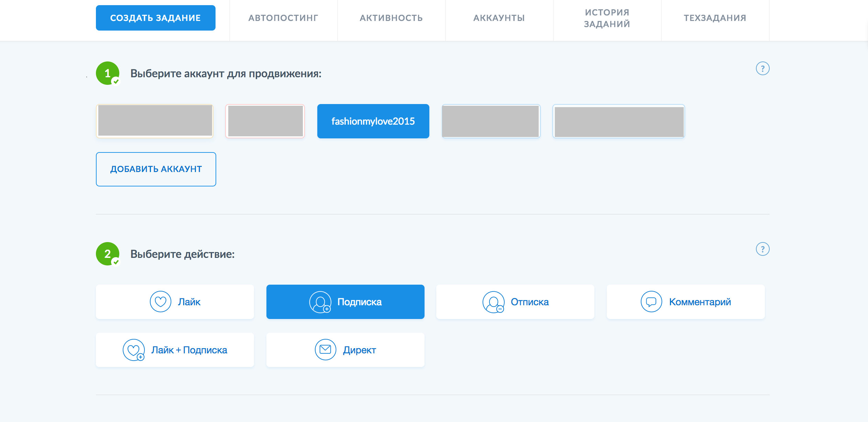Go to the Аккаунты tab
The height and width of the screenshot is (422, 868).
tap(499, 18)
